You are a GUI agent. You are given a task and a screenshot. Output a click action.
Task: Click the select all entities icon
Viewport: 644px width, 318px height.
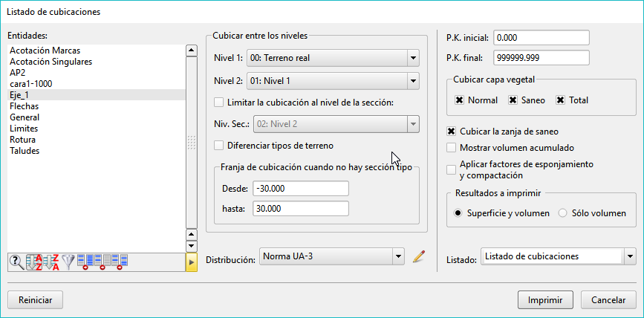click(85, 262)
